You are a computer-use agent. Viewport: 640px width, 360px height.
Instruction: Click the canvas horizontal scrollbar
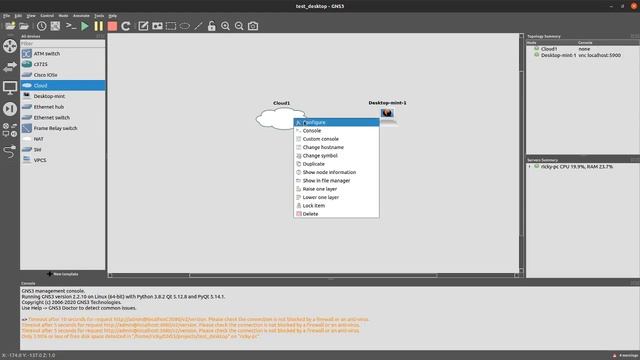[313, 276]
